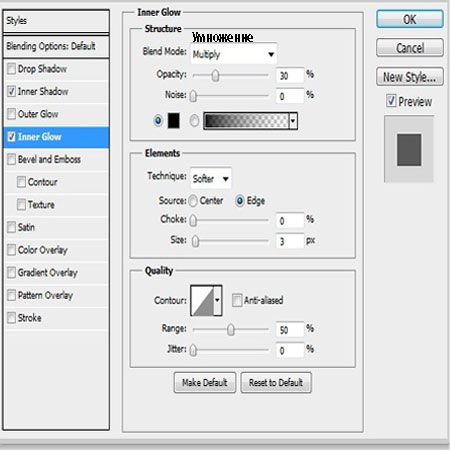Click the Size value field
The height and width of the screenshot is (450, 450).
click(x=290, y=241)
